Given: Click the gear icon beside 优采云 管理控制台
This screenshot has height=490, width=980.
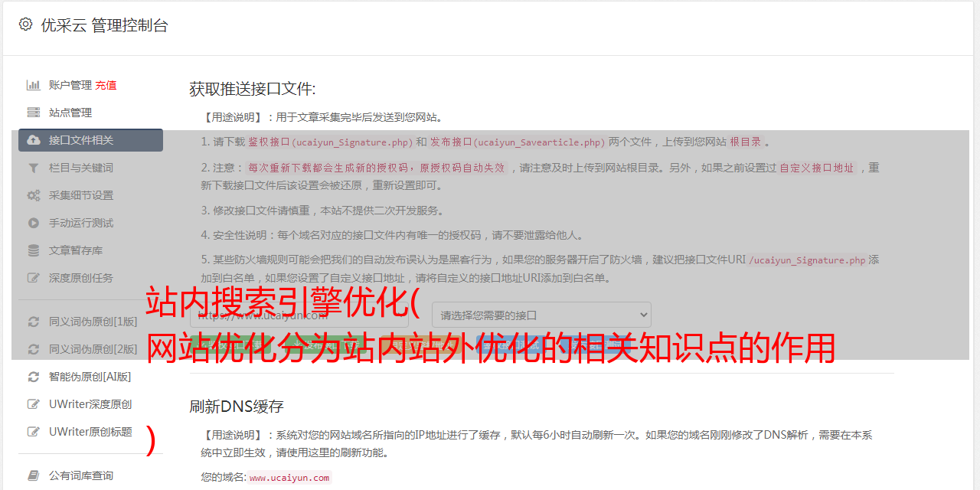Looking at the screenshot, I should (25, 24).
